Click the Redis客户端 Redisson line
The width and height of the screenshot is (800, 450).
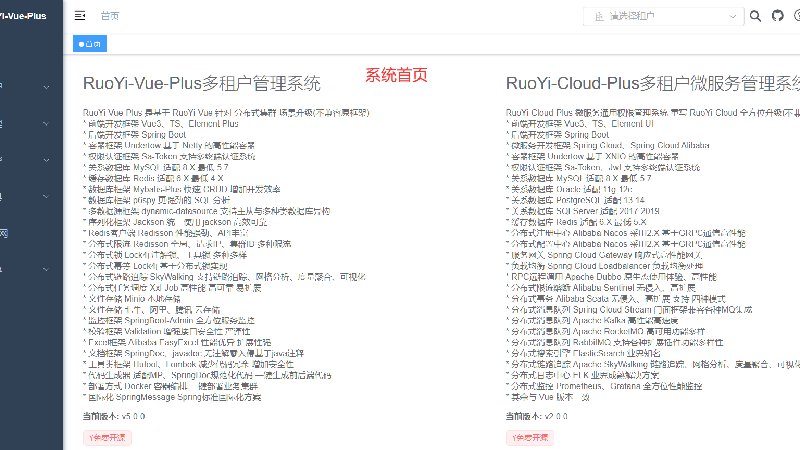pyautogui.click(x=166, y=233)
